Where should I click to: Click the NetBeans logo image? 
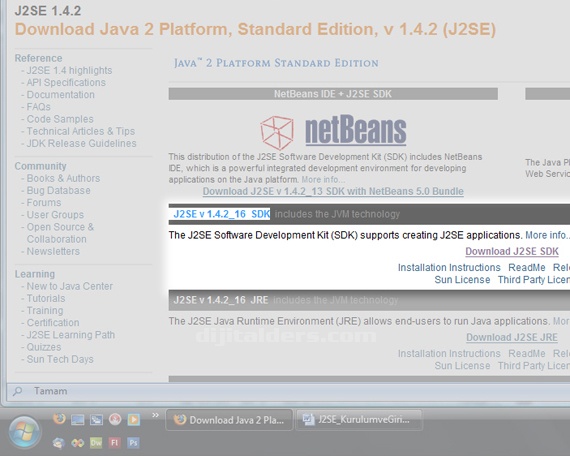(x=333, y=132)
